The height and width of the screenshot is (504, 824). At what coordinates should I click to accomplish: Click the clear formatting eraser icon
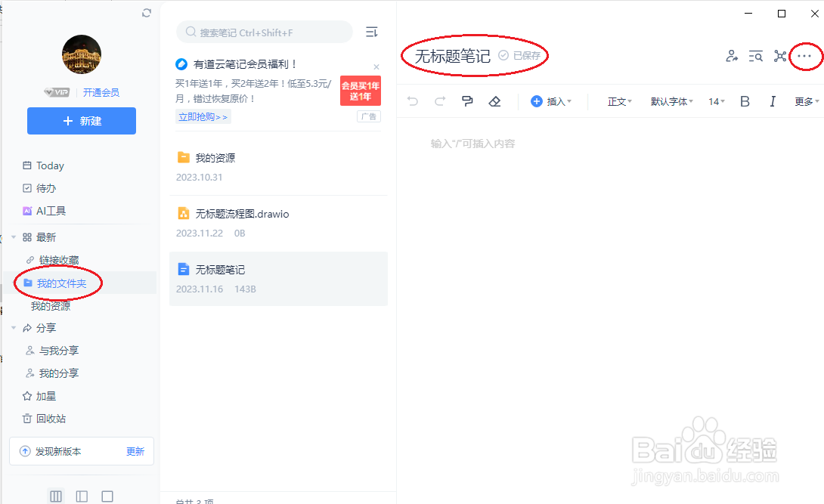click(x=494, y=101)
